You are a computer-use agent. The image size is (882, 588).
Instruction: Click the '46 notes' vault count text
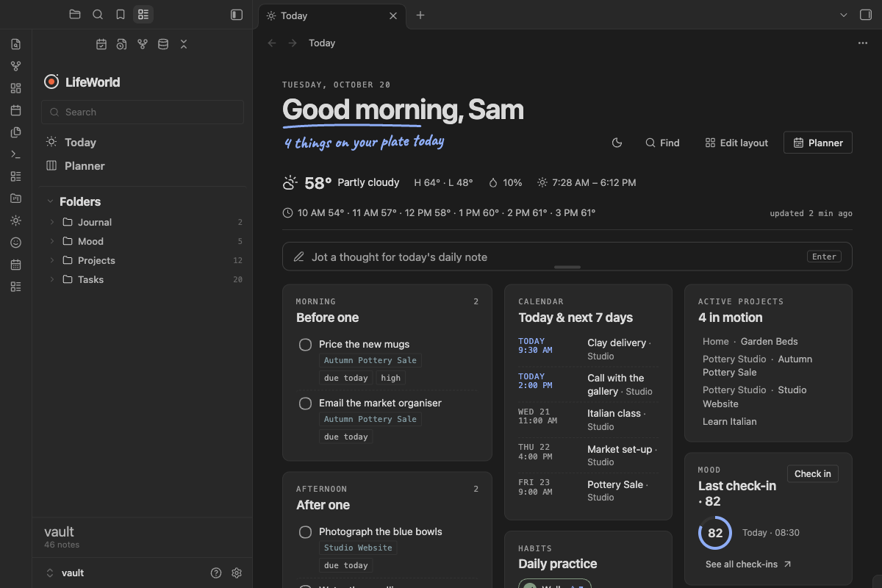point(62,545)
